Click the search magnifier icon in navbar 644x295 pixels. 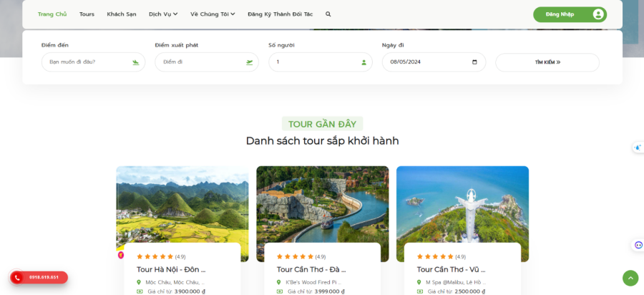pyautogui.click(x=328, y=14)
